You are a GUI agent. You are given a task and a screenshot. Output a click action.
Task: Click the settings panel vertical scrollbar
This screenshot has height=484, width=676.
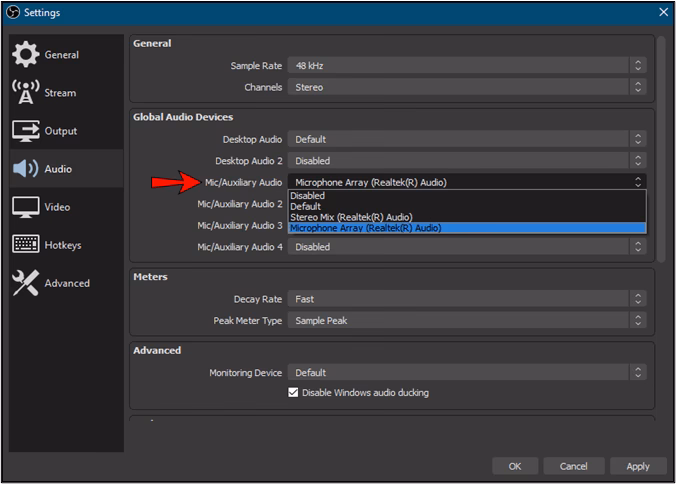(661, 149)
